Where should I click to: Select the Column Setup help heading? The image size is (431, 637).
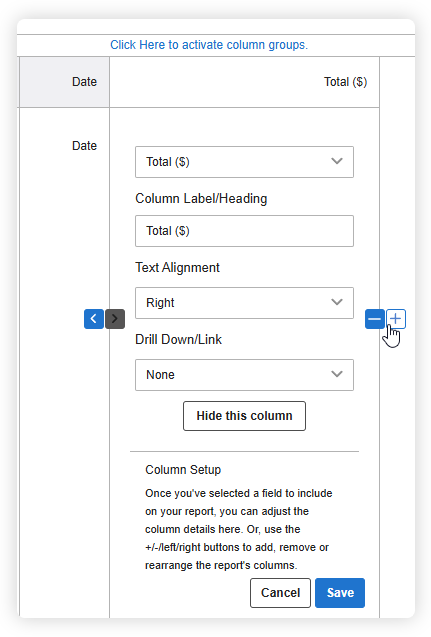183,470
